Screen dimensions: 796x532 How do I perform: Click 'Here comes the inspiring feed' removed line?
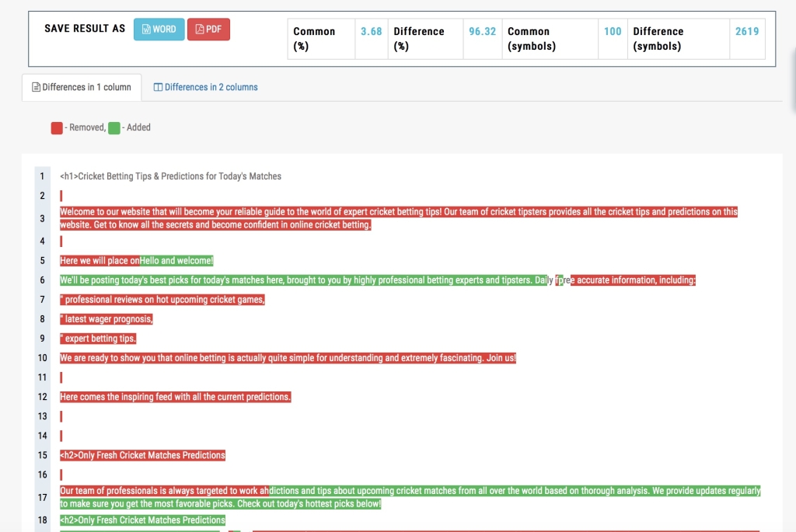(x=175, y=397)
